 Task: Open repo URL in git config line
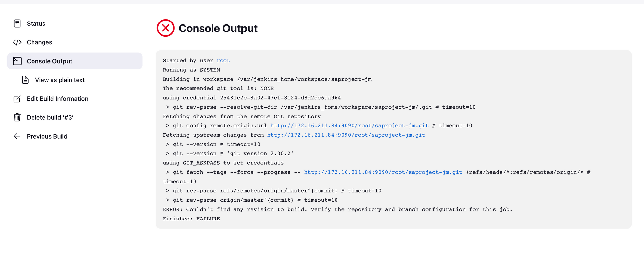[349, 126]
